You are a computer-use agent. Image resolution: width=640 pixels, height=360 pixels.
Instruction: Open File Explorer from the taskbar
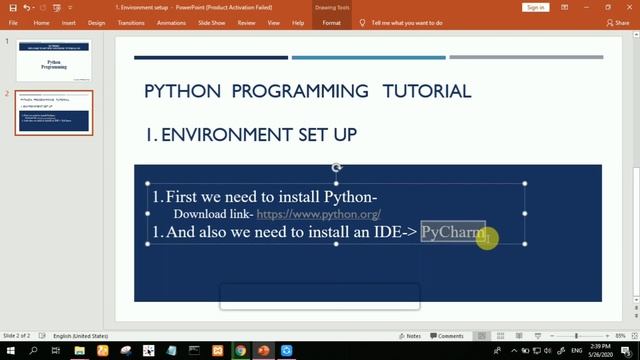pos(80,351)
